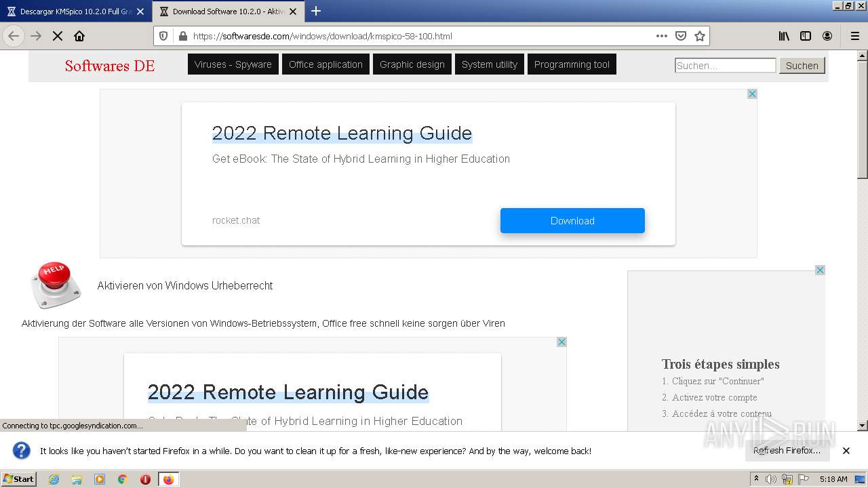868x488 pixels.
Task: Open the Firefox home page
Action: click(x=79, y=36)
